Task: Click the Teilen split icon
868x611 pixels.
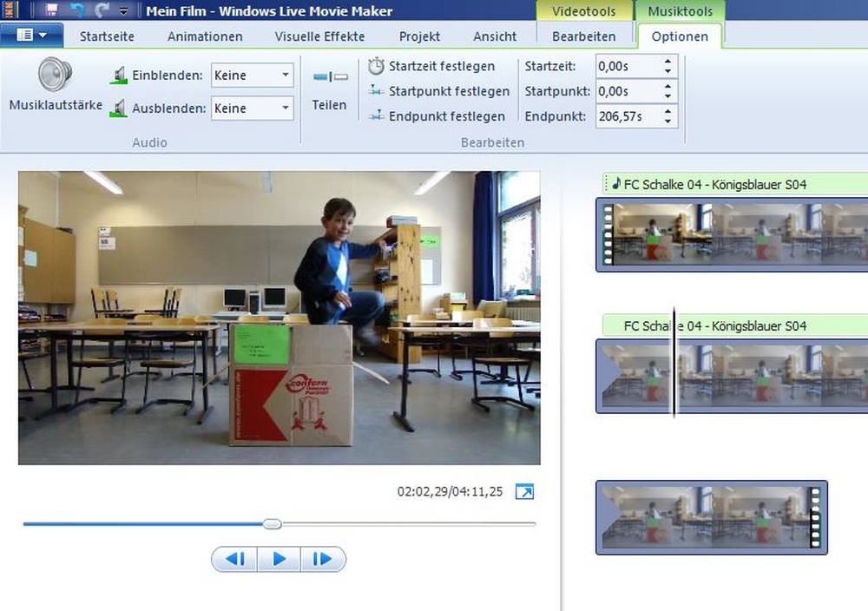Action: (330, 77)
